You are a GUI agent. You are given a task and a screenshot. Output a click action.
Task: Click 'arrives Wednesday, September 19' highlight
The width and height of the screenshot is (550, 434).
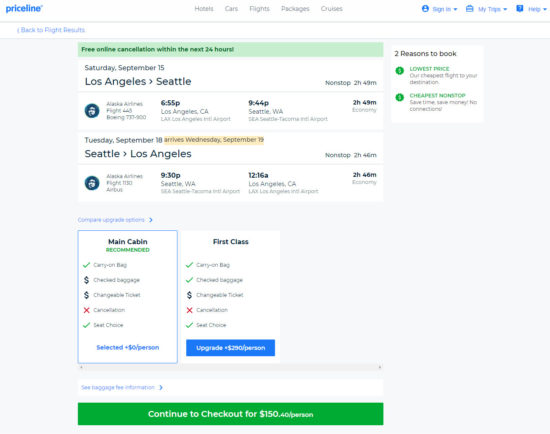click(x=214, y=140)
